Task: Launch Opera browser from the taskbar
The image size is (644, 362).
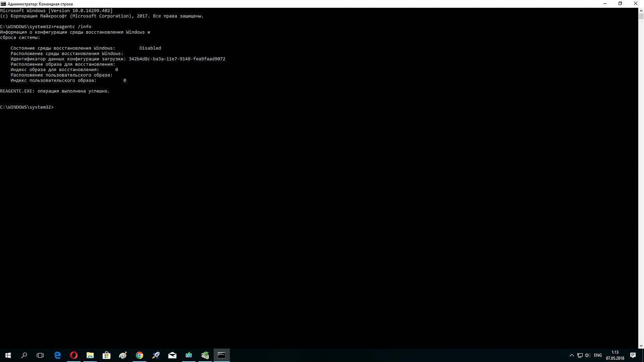Action: pyautogui.click(x=74, y=355)
